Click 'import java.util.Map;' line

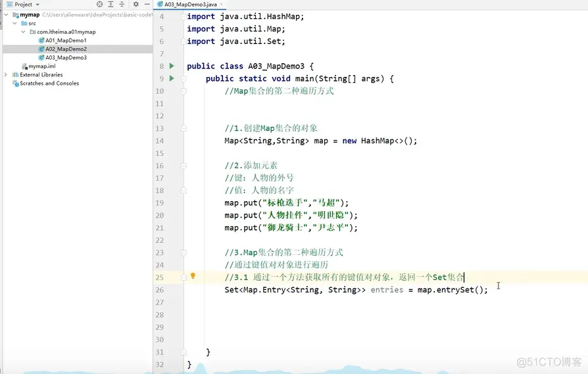[236, 29]
